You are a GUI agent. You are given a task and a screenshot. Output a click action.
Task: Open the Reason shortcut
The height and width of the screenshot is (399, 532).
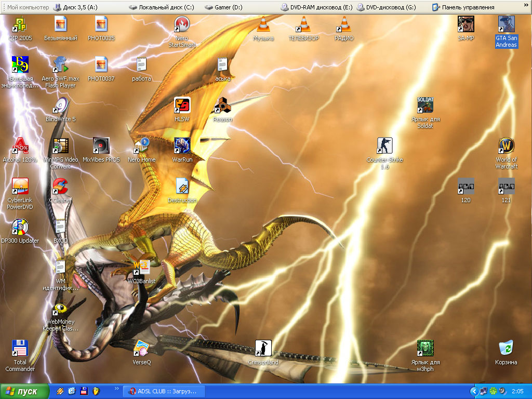[x=222, y=110]
